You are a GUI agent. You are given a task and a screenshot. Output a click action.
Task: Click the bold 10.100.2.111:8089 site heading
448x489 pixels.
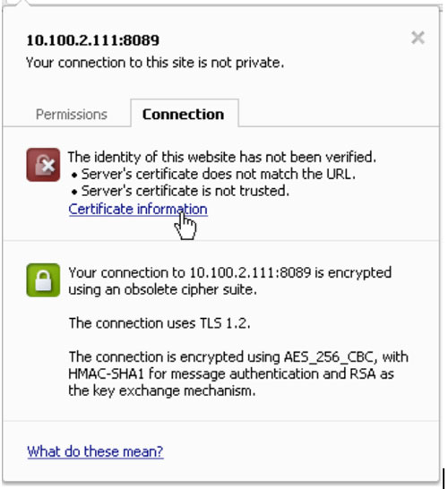[93, 40]
